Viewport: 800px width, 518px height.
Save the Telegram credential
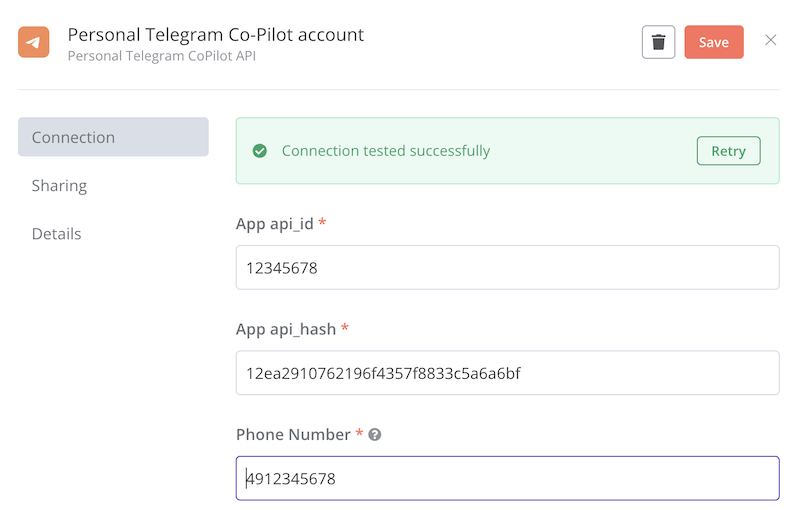[713, 42]
